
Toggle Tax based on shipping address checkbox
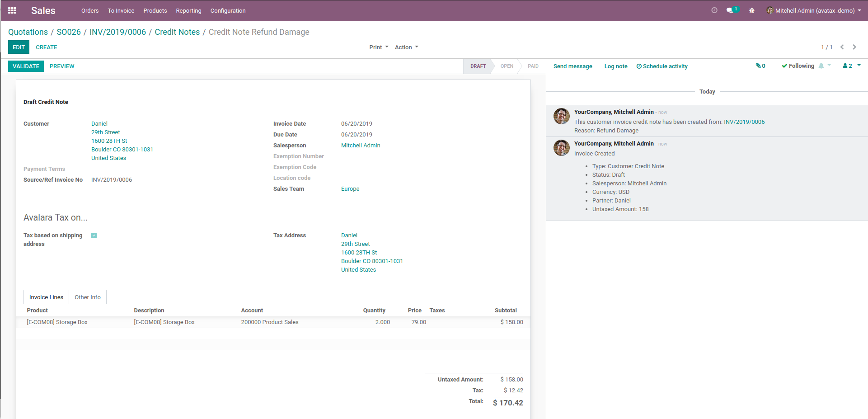click(94, 235)
